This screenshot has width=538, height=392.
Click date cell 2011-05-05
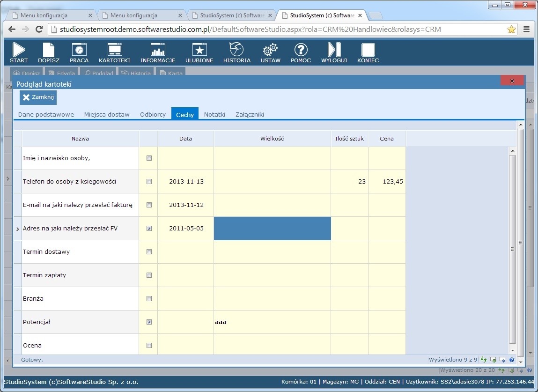(186, 228)
